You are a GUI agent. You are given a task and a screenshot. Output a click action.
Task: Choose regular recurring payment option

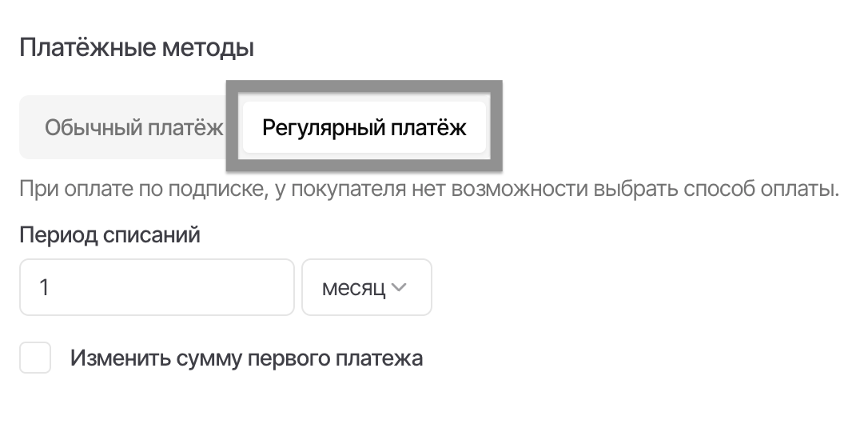pyautogui.click(x=364, y=128)
